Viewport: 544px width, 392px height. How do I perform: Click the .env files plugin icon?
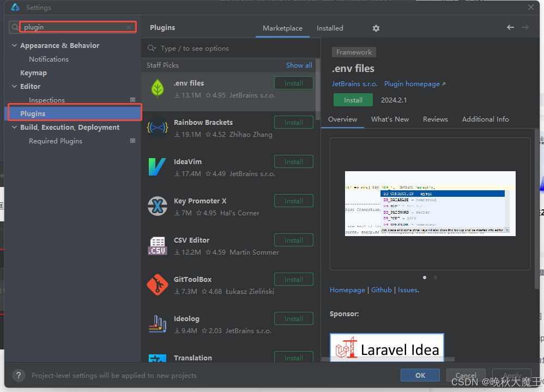point(158,89)
